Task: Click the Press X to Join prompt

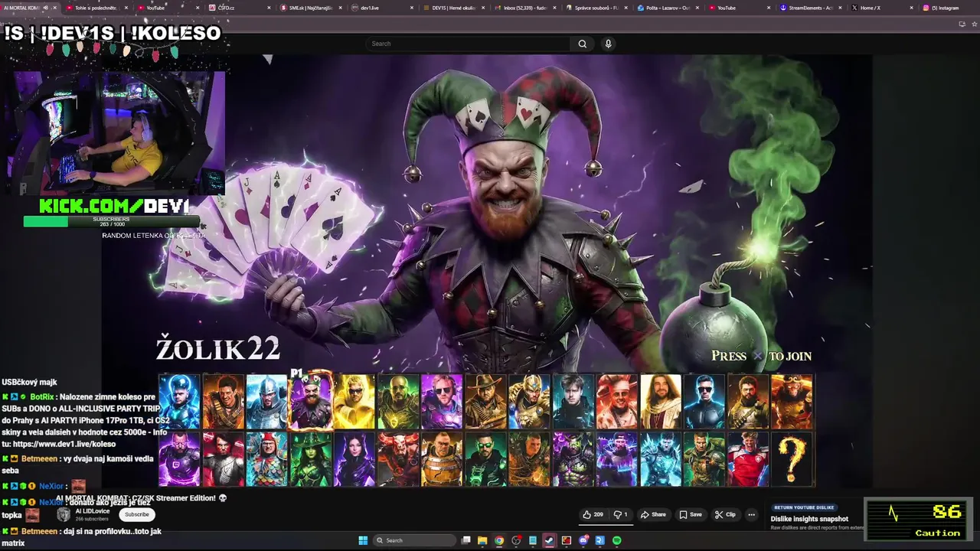Action: [x=761, y=356]
